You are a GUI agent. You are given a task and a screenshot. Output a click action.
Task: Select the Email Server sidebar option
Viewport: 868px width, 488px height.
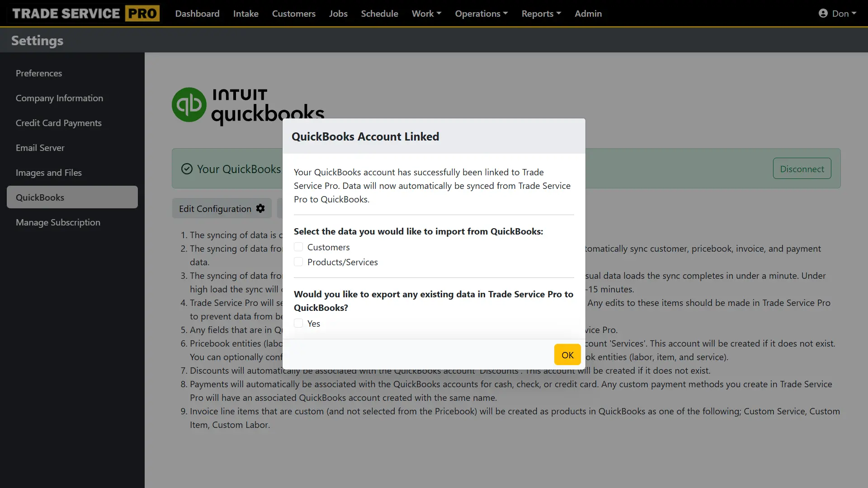point(40,147)
